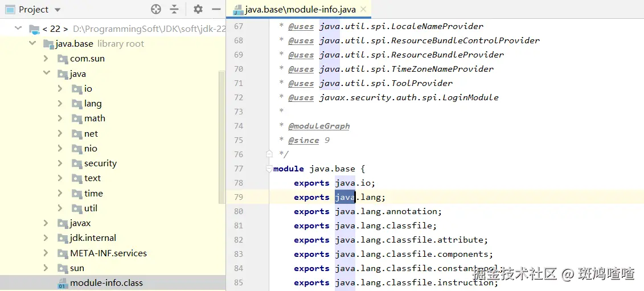Click the @moduleGraph tag on line 74
The height and width of the screenshot is (291, 644).
[319, 126]
